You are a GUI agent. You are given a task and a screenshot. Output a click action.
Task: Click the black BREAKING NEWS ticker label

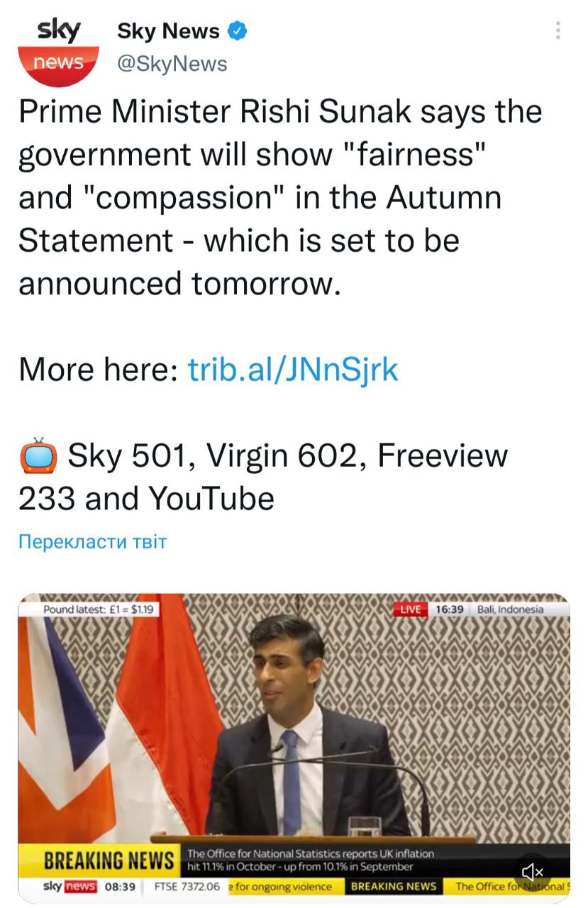click(x=394, y=887)
